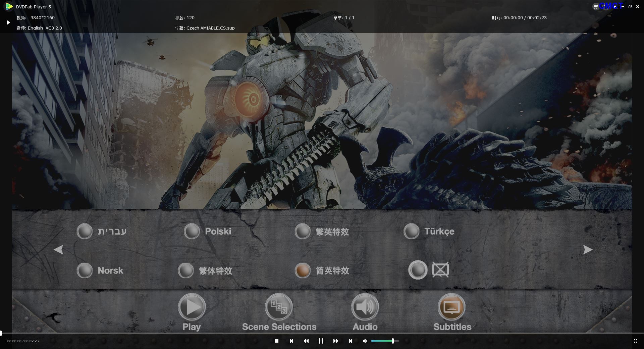Image resolution: width=644 pixels, height=349 pixels.
Task: Open the dropdown menu arrow in title bar
Action: (615, 7)
